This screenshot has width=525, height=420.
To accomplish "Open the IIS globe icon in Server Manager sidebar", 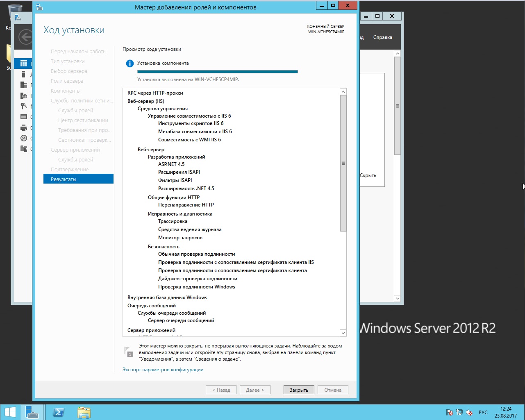I will 24,95.
